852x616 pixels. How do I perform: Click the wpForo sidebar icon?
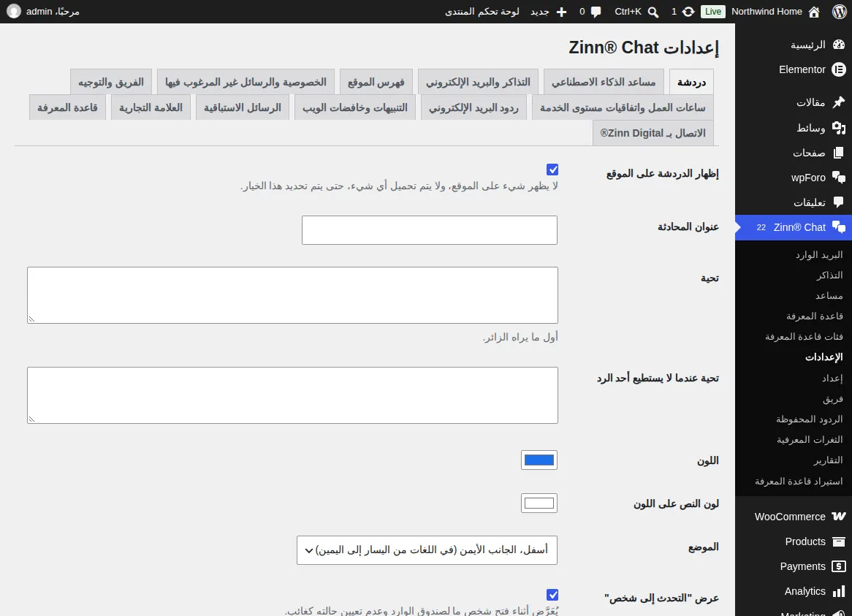839,178
